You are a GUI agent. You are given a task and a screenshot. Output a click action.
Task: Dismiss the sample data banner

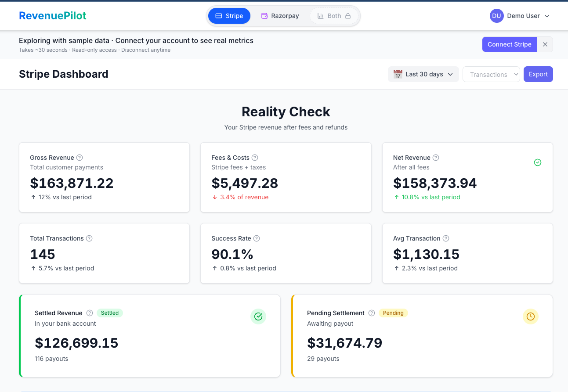click(545, 44)
